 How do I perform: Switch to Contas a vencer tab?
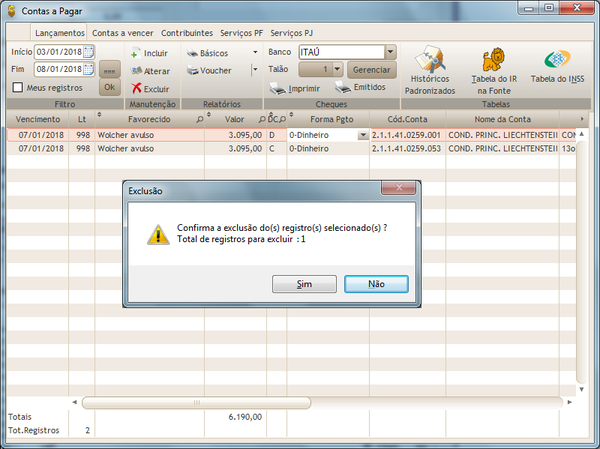[x=122, y=33]
